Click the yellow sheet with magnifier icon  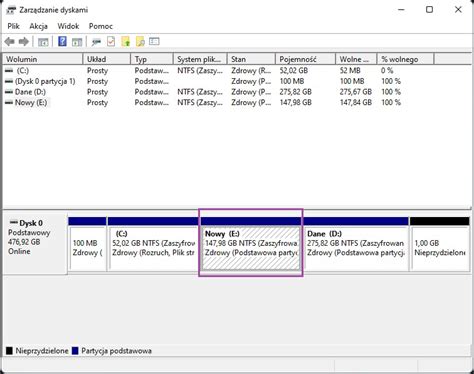click(140, 41)
